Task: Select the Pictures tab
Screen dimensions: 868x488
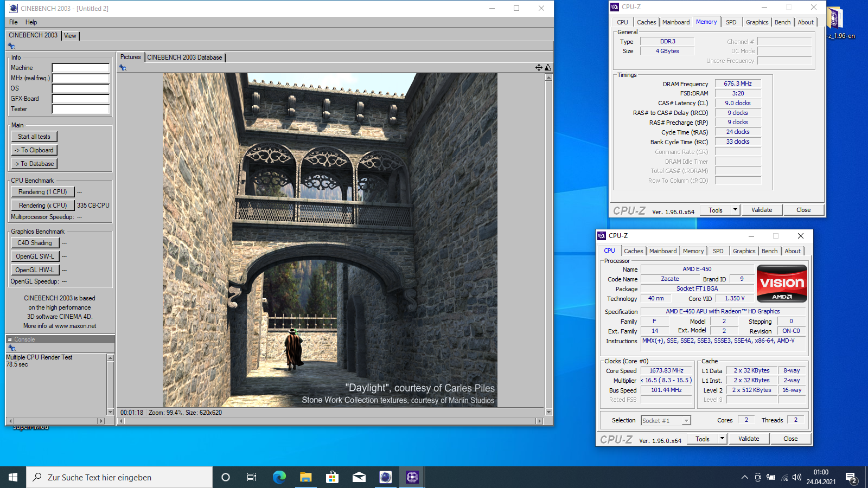Action: 130,57
